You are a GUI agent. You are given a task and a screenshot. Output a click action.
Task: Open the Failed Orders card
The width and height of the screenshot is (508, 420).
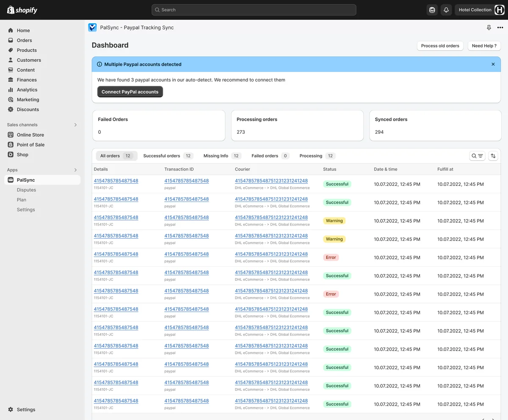tap(159, 126)
